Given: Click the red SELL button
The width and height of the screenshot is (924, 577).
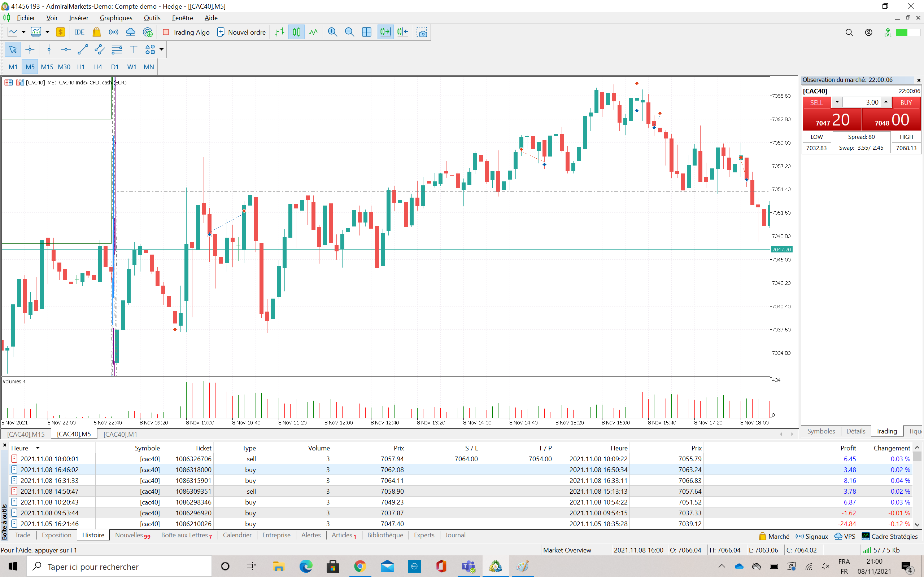Looking at the screenshot, I should (x=816, y=102).
